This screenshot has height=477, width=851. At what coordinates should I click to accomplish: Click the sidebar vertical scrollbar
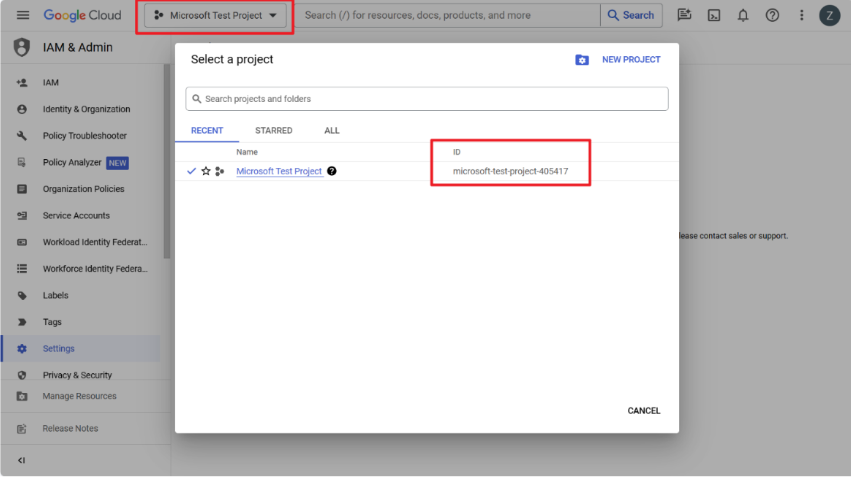(x=167, y=162)
